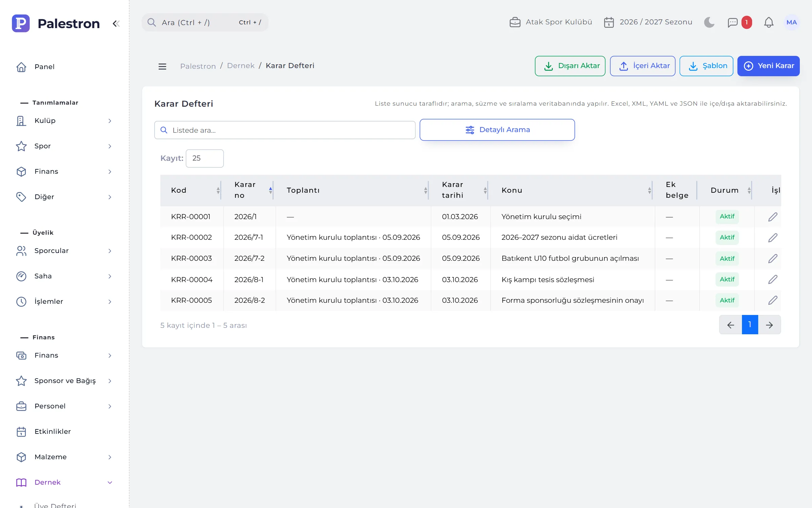Sort table by Karar tarihi column

(x=460, y=190)
